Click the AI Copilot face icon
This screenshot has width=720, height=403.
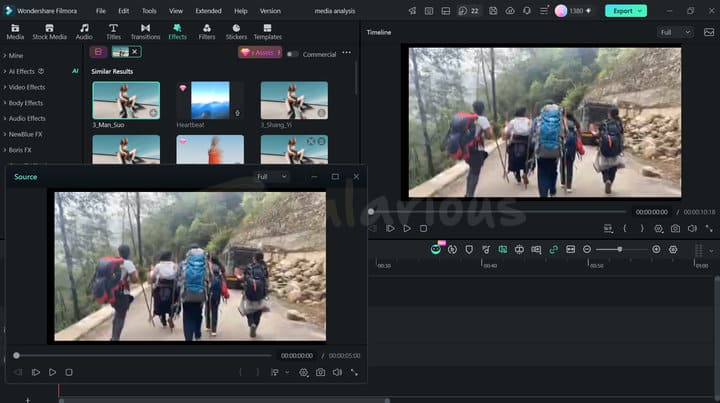tap(436, 249)
